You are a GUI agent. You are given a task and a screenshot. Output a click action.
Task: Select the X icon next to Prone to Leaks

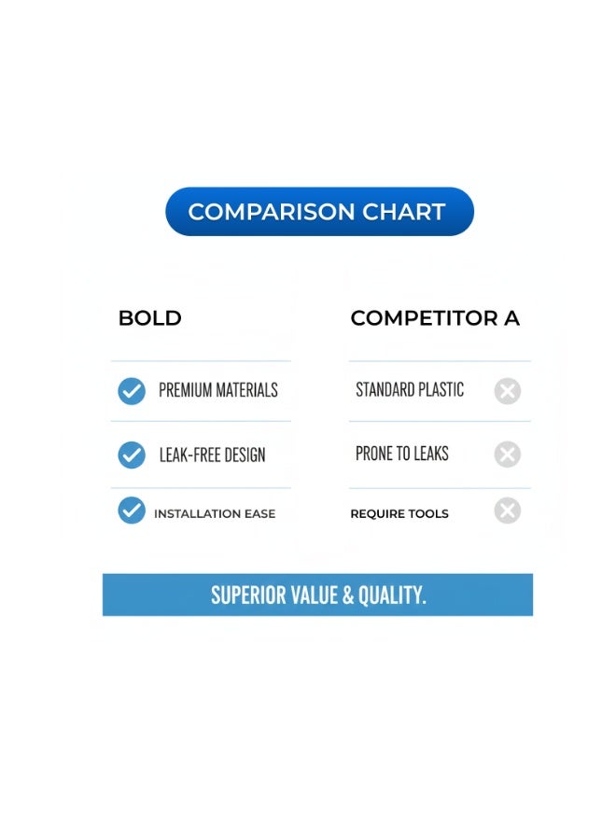point(507,455)
